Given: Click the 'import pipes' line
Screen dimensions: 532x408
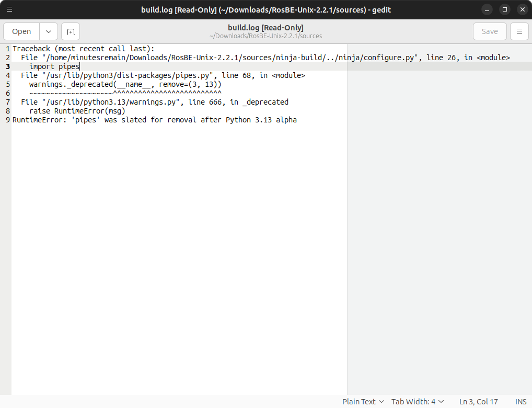Looking at the screenshot, I should point(54,66).
